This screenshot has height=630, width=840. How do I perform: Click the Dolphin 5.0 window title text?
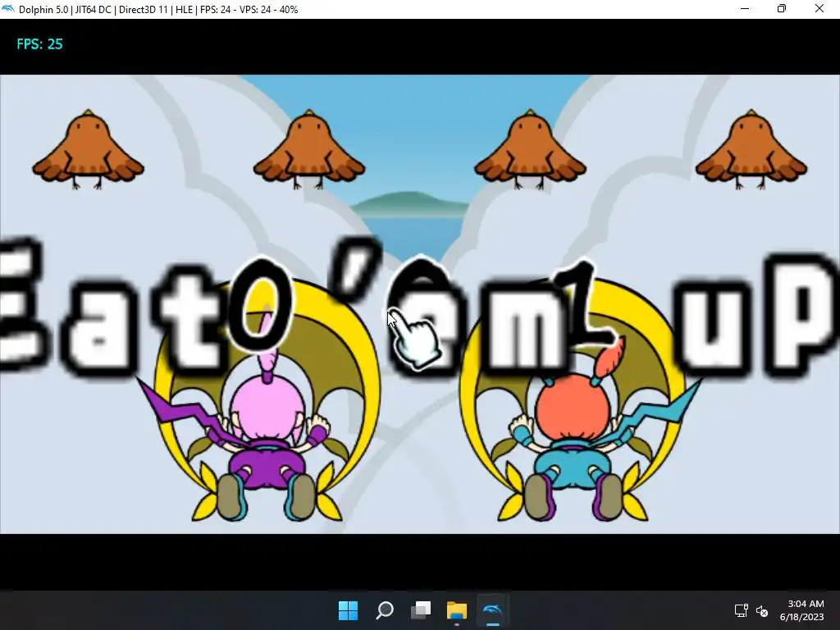(158, 10)
